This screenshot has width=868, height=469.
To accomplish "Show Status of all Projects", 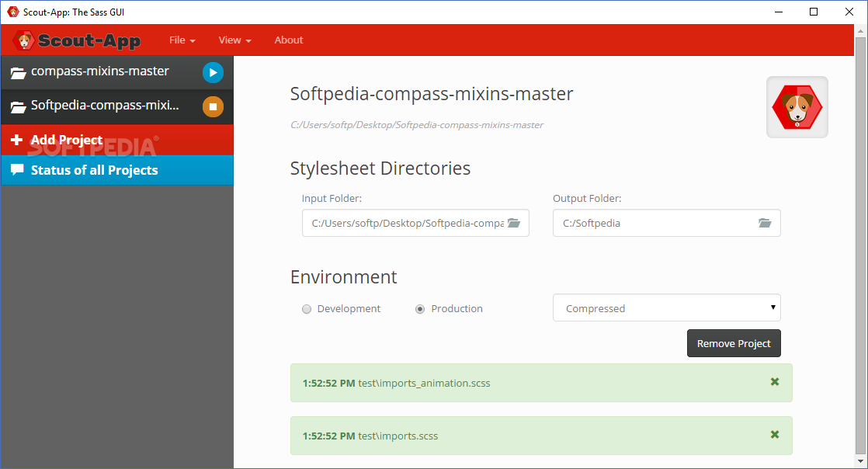I will (116, 170).
